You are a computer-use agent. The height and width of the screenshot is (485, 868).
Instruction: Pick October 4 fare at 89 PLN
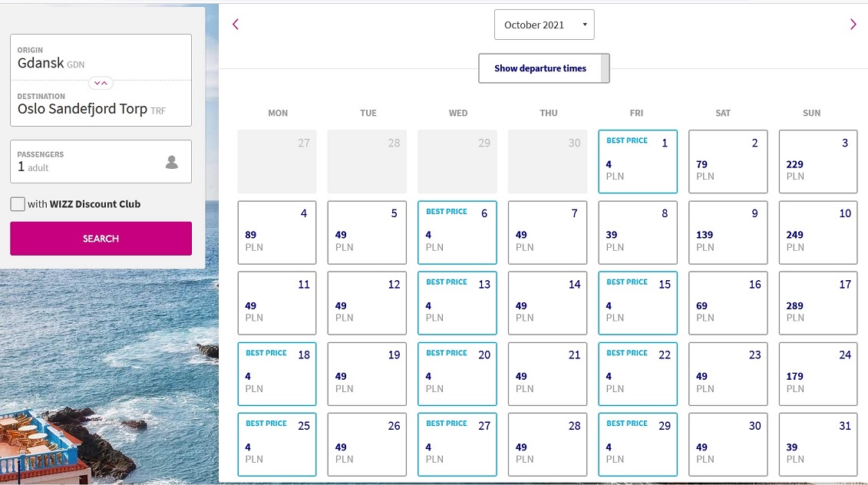coord(277,233)
